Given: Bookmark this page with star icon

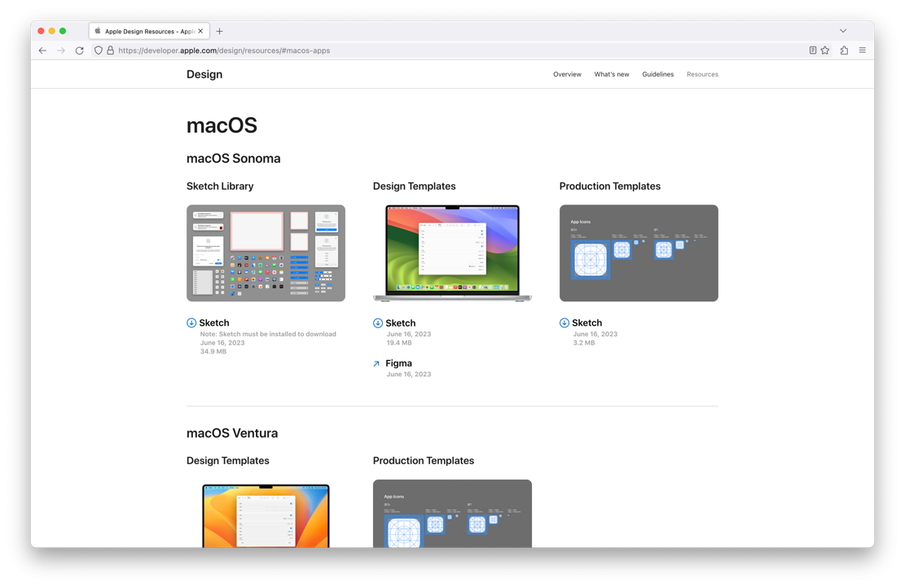Looking at the screenshot, I should (x=825, y=50).
